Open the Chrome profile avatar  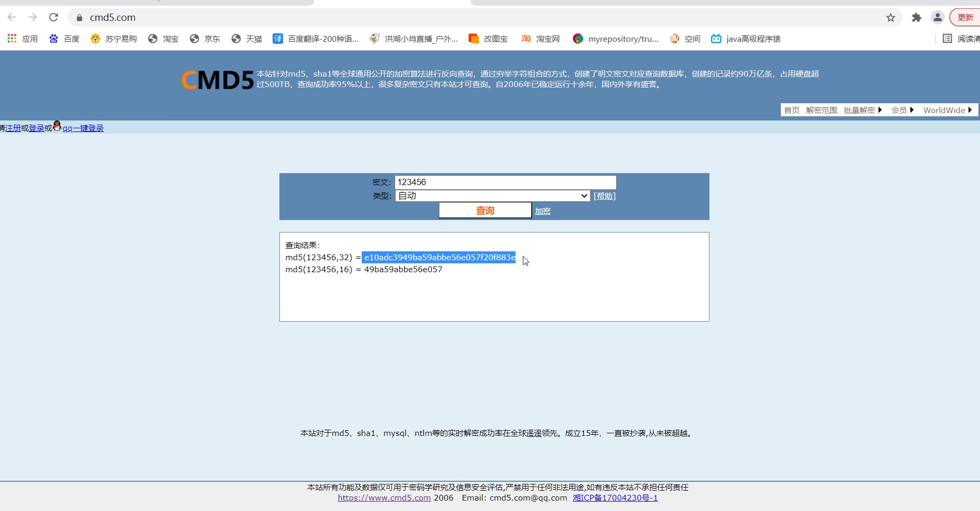click(x=937, y=17)
